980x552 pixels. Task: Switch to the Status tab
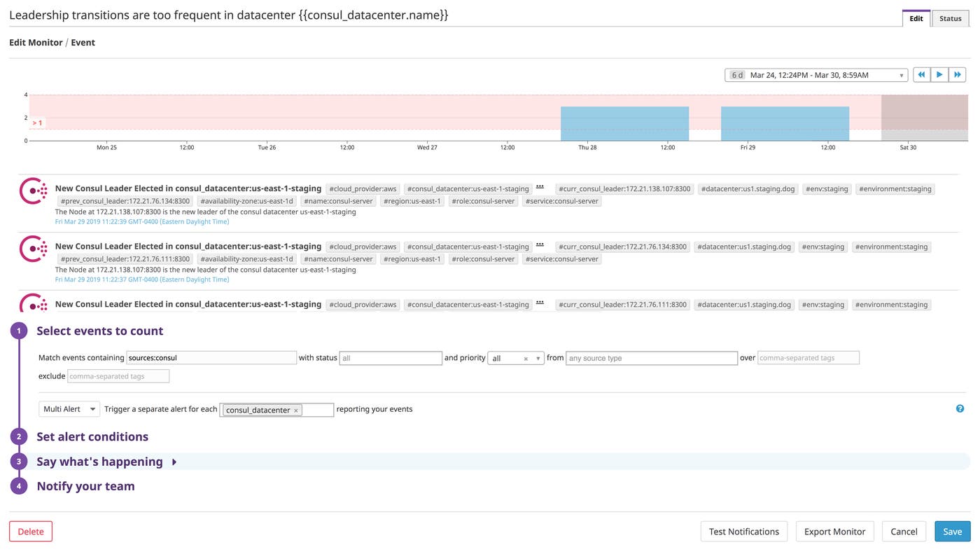tap(950, 18)
